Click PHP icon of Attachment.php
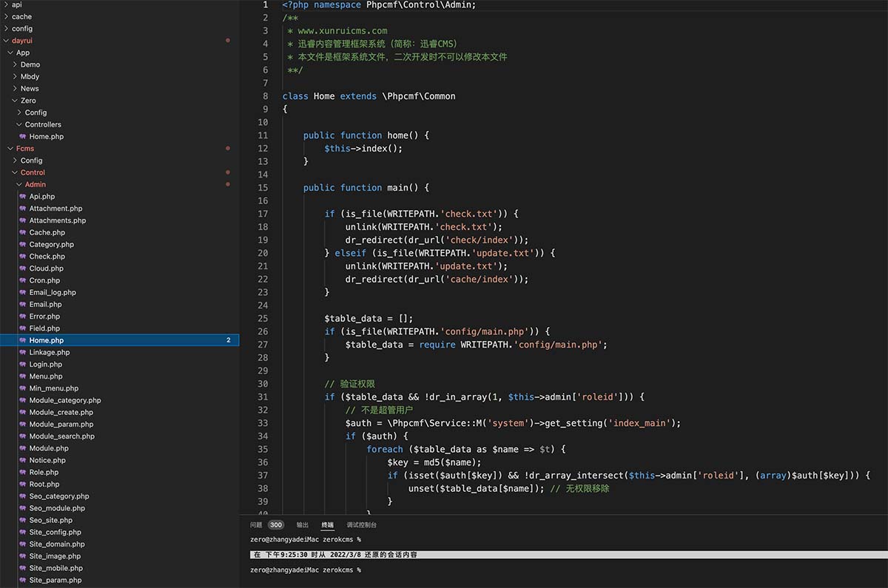 point(23,209)
